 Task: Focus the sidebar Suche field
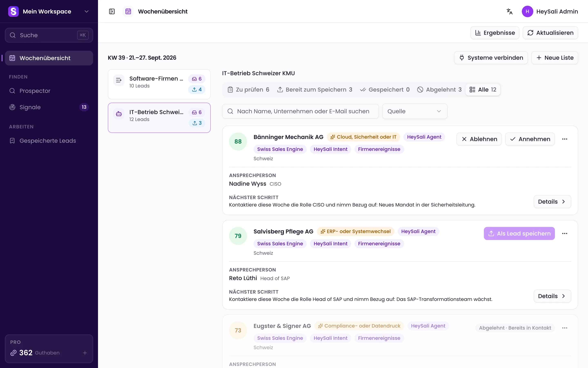(x=49, y=35)
